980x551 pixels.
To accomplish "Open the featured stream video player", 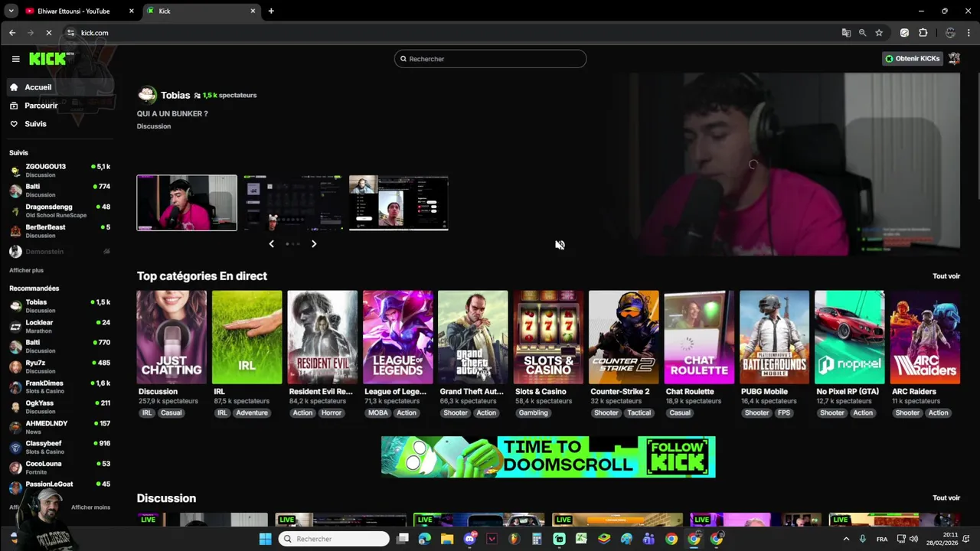I will coord(795,165).
